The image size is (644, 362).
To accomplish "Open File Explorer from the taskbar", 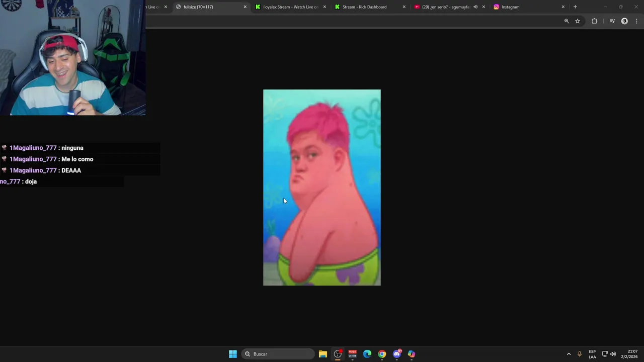I will pos(323,354).
